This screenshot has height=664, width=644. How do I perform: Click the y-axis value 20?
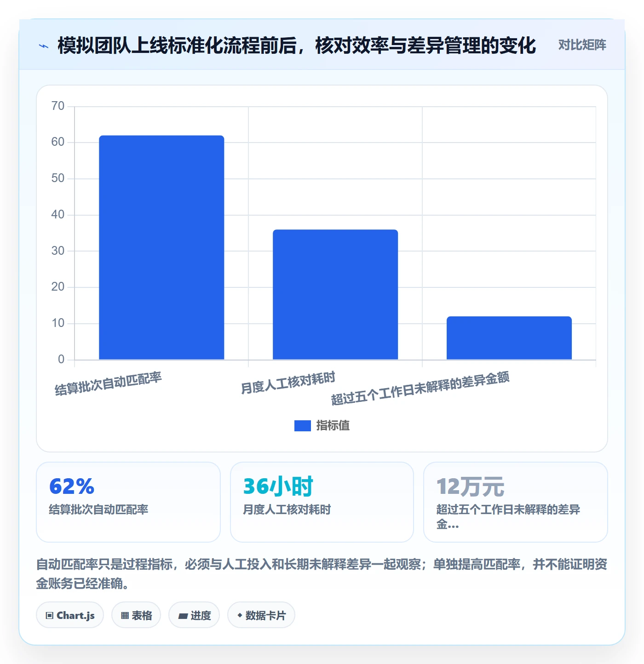coord(58,287)
